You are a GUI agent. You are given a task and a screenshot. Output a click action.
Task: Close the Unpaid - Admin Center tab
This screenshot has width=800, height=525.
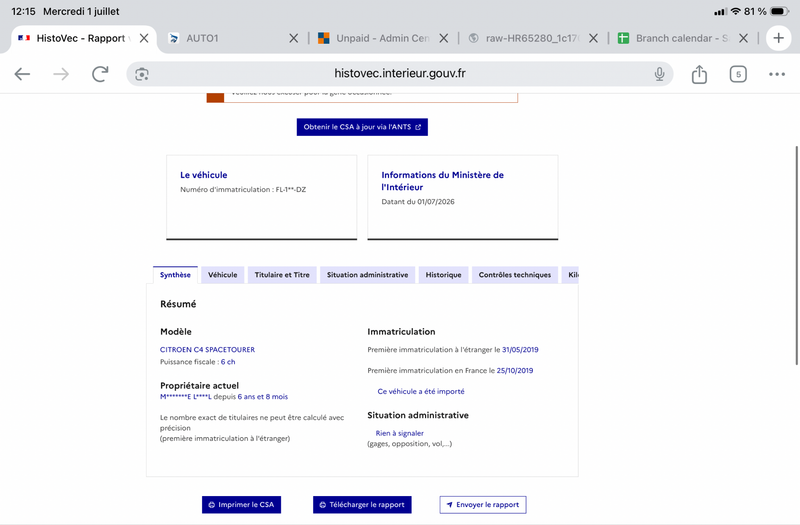pyautogui.click(x=443, y=38)
